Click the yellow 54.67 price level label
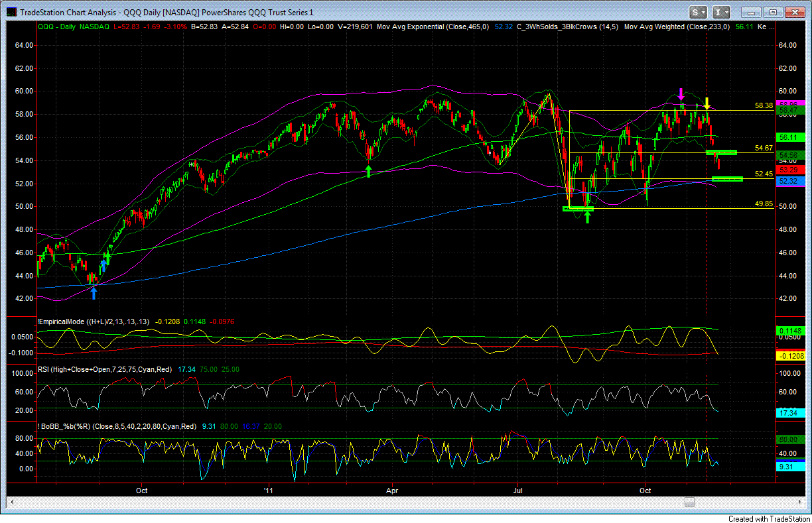This screenshot has width=812, height=523. click(764, 148)
